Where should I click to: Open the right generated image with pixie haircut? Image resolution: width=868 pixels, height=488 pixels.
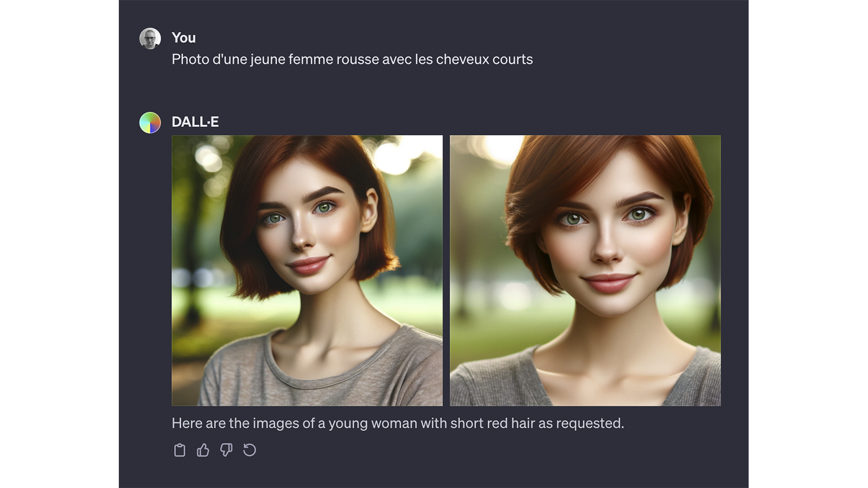(585, 271)
